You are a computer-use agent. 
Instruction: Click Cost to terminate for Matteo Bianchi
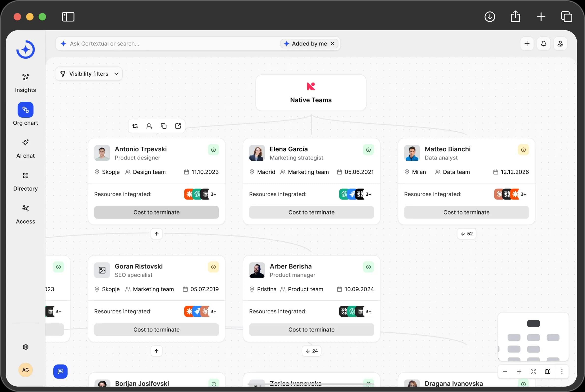(466, 212)
